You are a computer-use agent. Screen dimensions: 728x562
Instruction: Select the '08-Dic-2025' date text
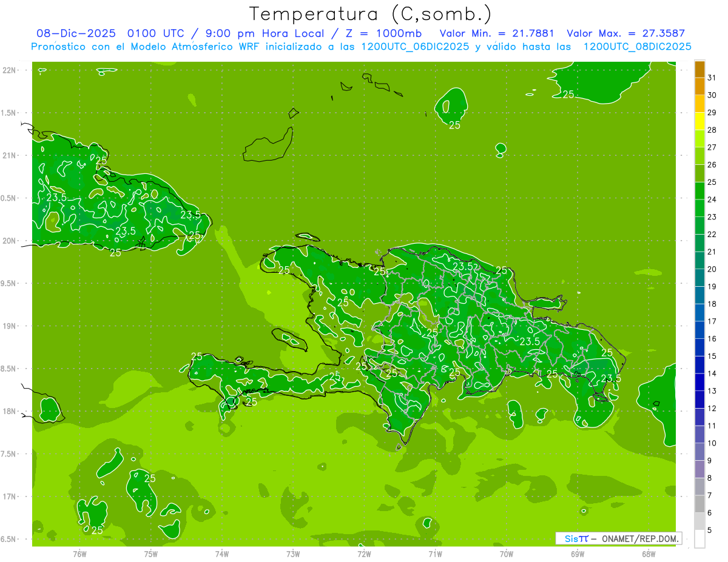[x=77, y=33]
